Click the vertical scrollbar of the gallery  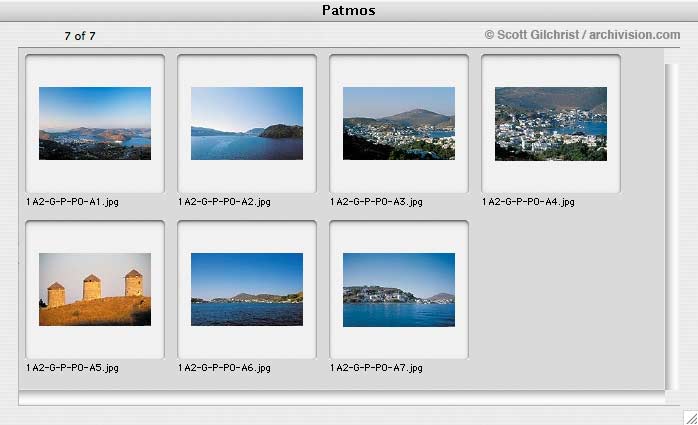click(x=672, y=227)
